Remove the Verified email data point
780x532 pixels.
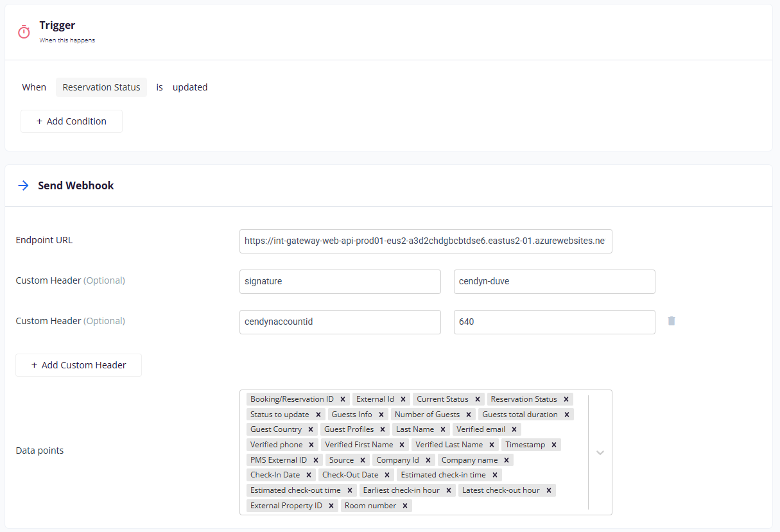514,429
